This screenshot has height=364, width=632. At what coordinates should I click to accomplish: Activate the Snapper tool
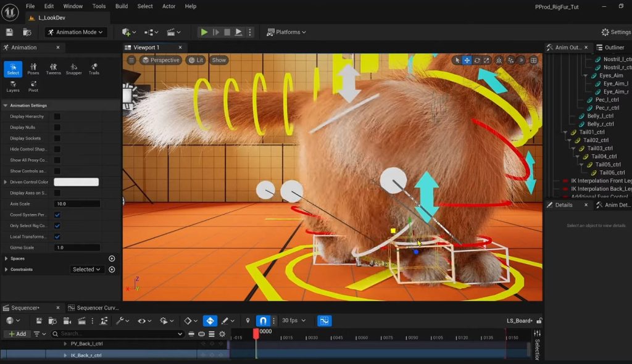point(73,68)
